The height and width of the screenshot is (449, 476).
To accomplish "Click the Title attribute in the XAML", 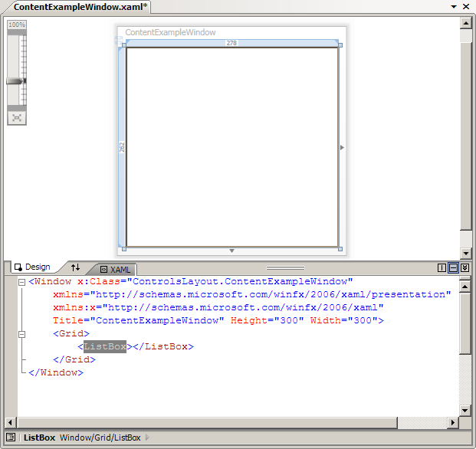I will click(x=139, y=320).
